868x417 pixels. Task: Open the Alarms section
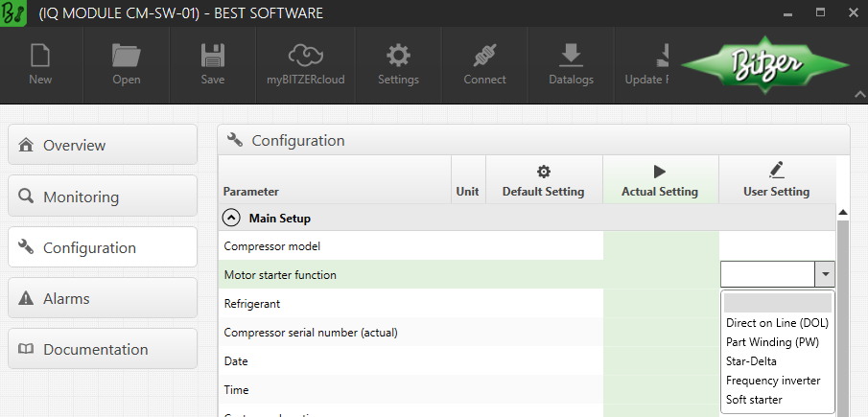[x=103, y=298]
